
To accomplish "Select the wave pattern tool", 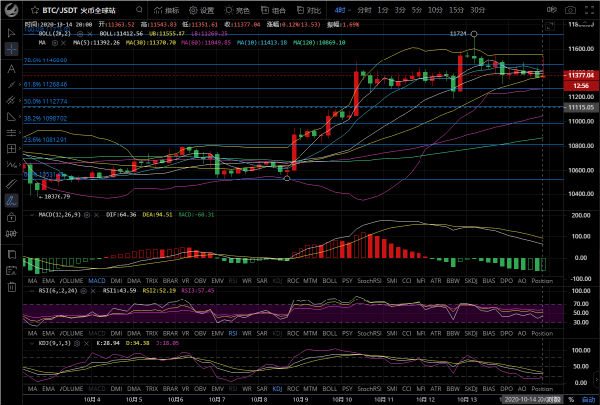I will pos(11,165).
